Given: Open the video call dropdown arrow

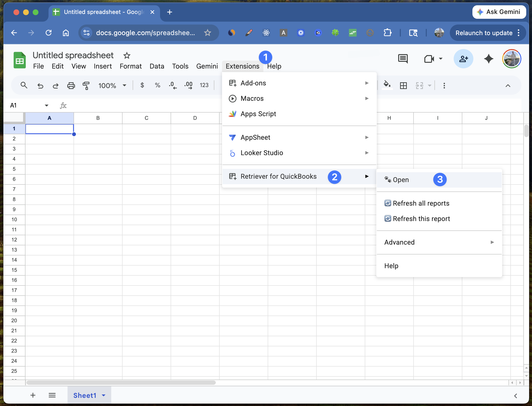Looking at the screenshot, I should point(440,59).
